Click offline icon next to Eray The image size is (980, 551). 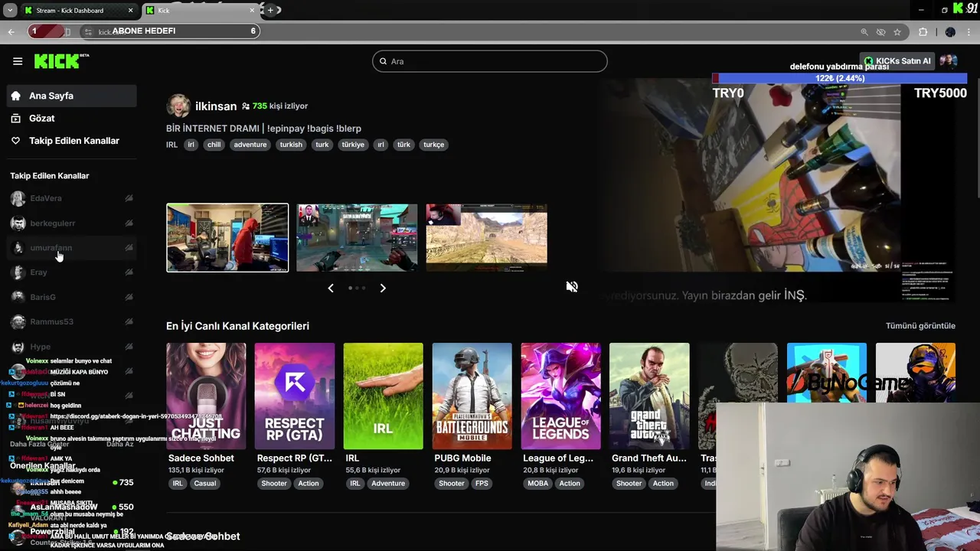129,272
